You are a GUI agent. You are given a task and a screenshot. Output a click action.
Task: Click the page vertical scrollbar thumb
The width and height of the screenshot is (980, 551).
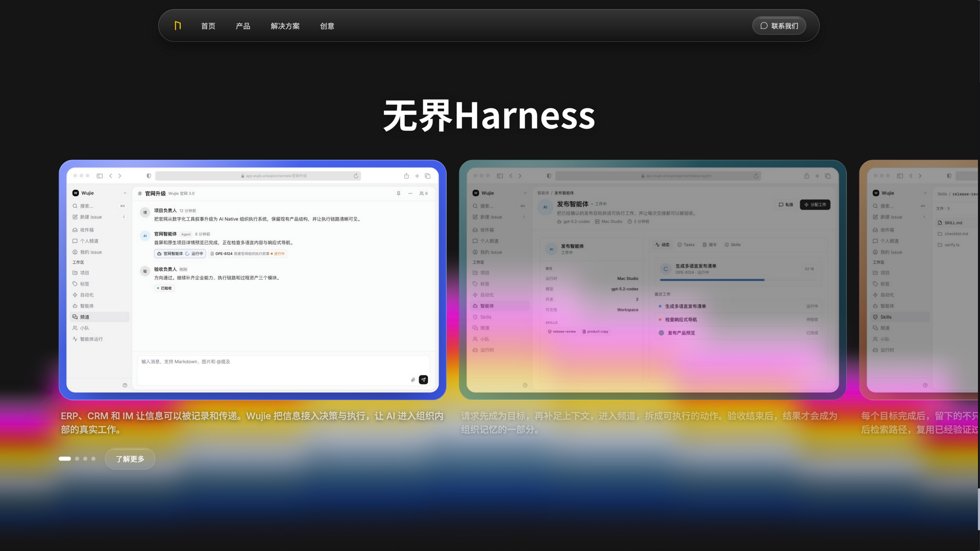[x=978, y=509]
